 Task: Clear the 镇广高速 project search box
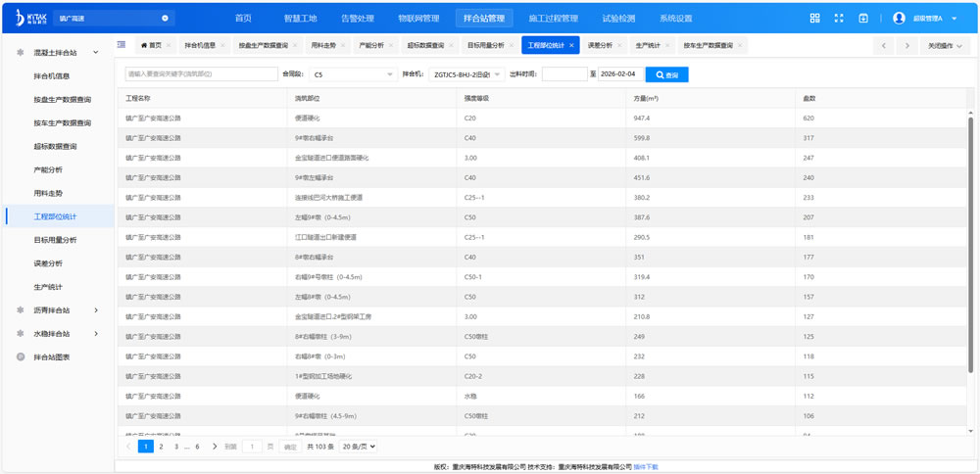(x=165, y=19)
